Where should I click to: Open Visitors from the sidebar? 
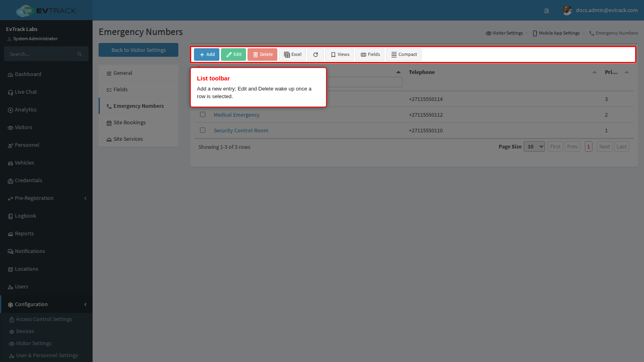[46, 128]
